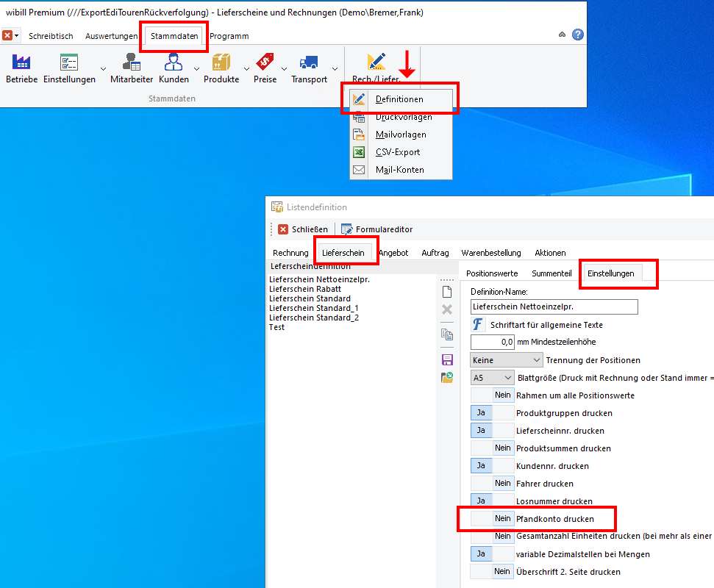This screenshot has height=588, width=714.
Task: Open the Kunden ribbon icon
Action: 174,62
